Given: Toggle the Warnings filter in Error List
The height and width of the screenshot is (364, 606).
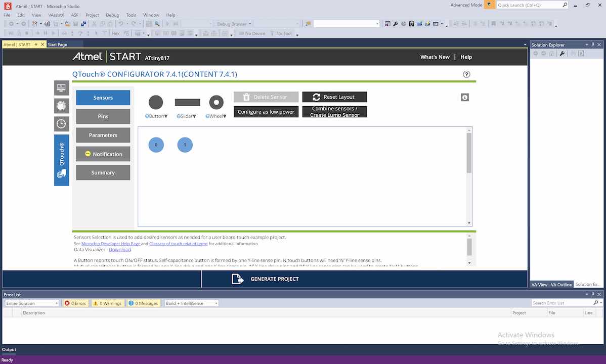Looking at the screenshot, I should pyautogui.click(x=107, y=303).
